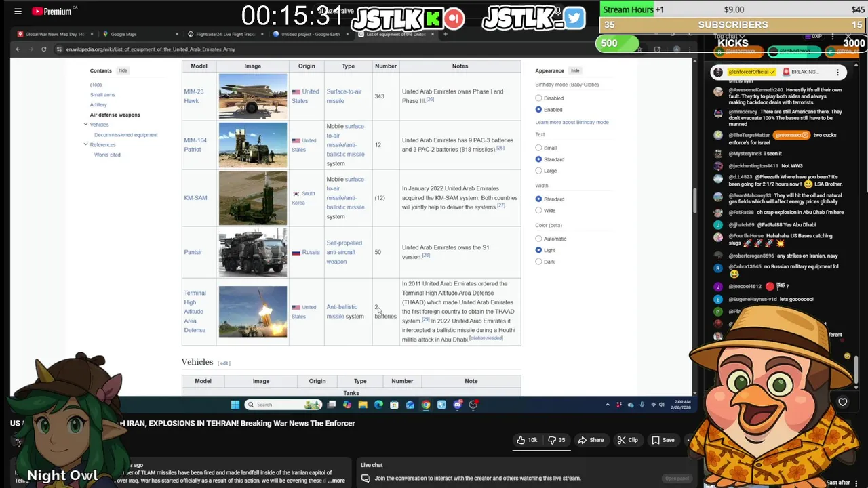Screen dimensions: 868x488
Task: Click the Chrome icon in the taskbar
Action: [x=426, y=405]
